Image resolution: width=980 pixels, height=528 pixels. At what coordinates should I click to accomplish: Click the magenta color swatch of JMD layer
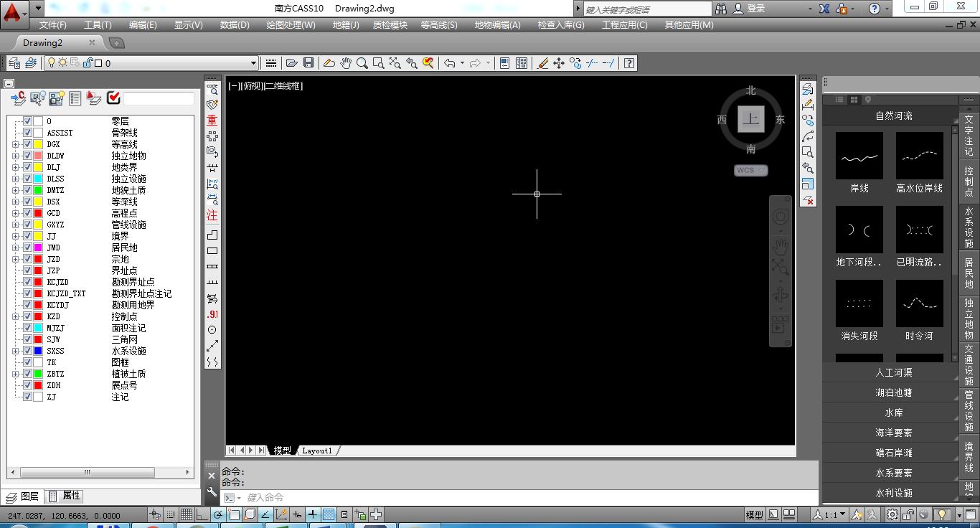pyautogui.click(x=38, y=247)
